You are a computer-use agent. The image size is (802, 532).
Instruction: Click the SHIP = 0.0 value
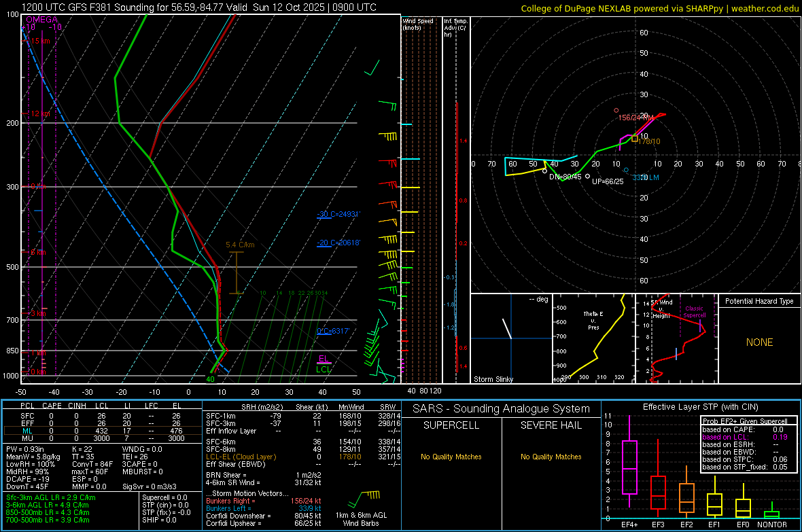(159, 520)
